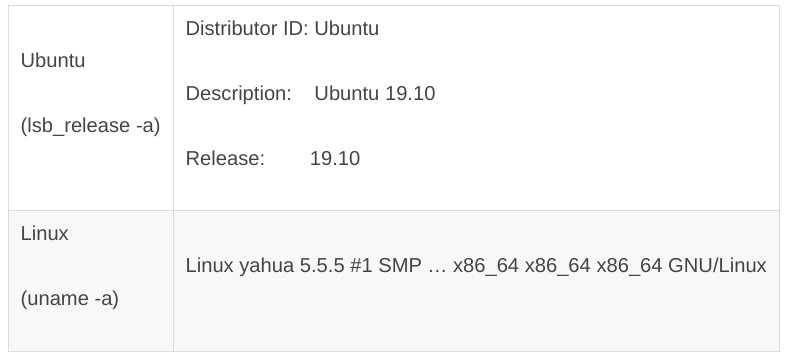The width and height of the screenshot is (786, 361).
Task: Select the (lsb_release -a) command text
Action: pos(90,125)
